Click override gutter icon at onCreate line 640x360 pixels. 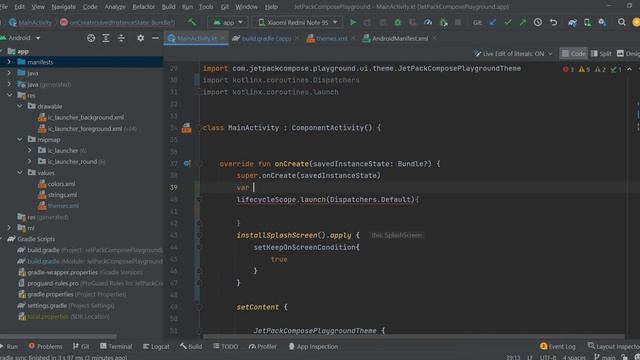pyautogui.click(x=187, y=163)
